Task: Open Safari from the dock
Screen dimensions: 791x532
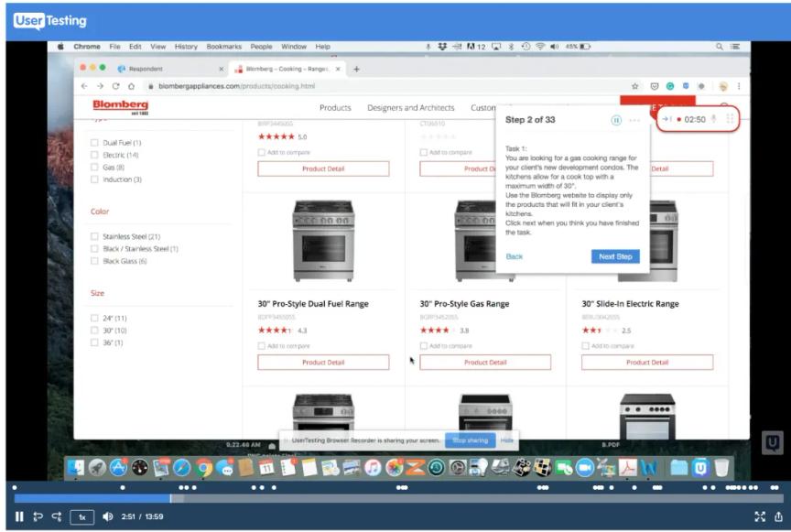Action: tap(182, 468)
